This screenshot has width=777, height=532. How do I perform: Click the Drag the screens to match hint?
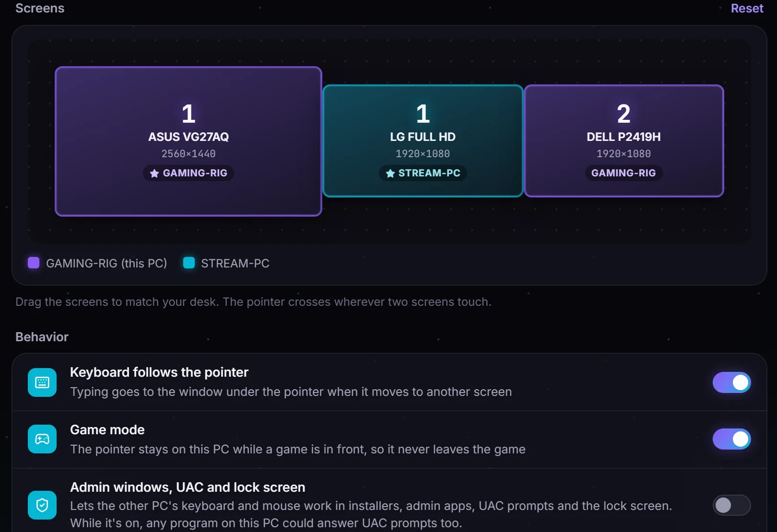point(253,302)
